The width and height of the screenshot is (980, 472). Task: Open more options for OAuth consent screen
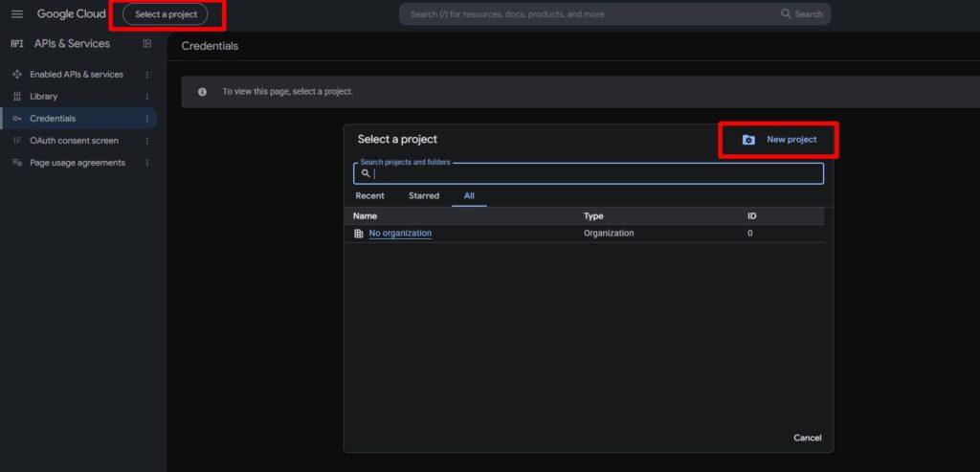coord(146,141)
